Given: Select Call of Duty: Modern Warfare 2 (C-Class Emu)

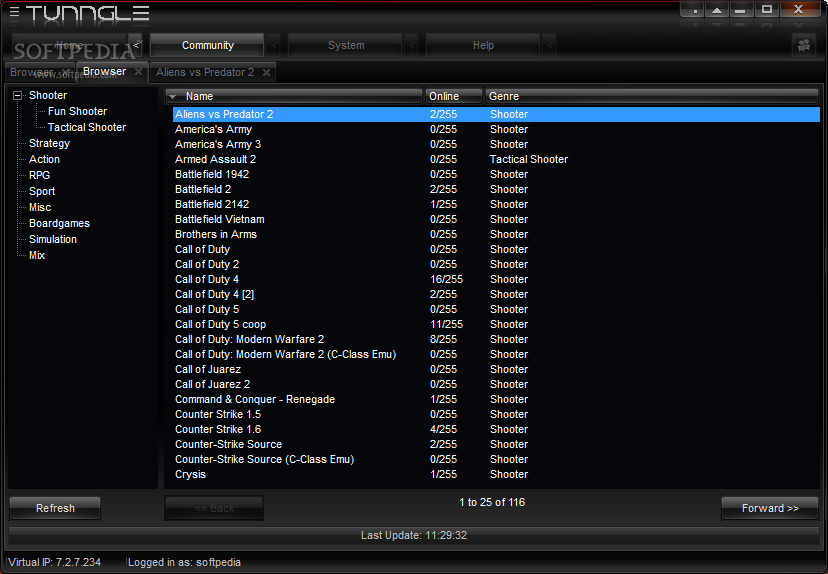Looking at the screenshot, I should click(x=496, y=354).
